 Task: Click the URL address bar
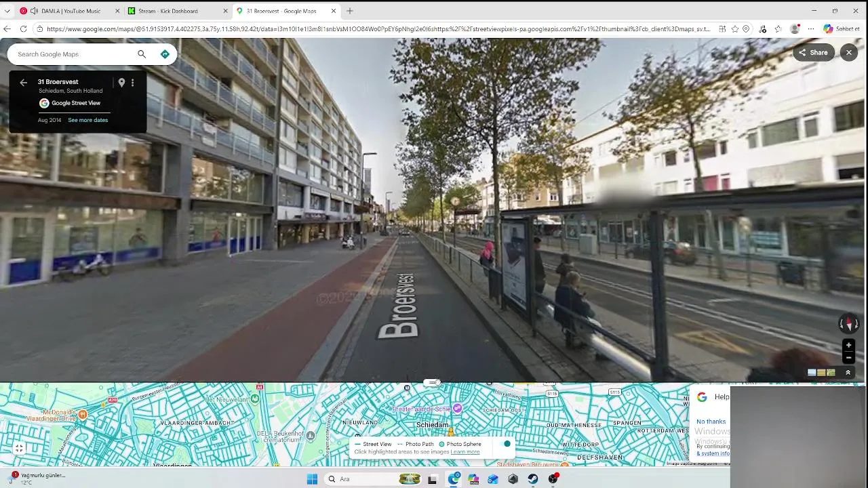click(x=378, y=29)
